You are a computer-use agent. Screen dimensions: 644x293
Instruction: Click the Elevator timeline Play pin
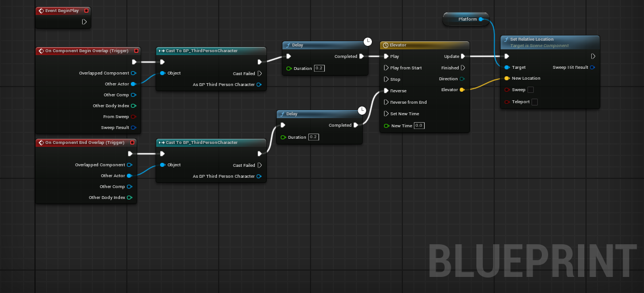pyautogui.click(x=386, y=57)
